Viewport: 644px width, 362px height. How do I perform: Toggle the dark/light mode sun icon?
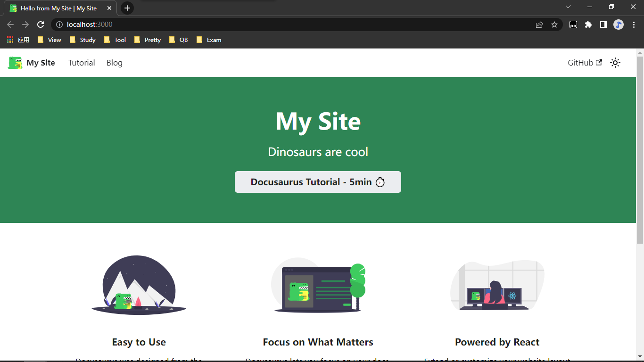pyautogui.click(x=615, y=63)
